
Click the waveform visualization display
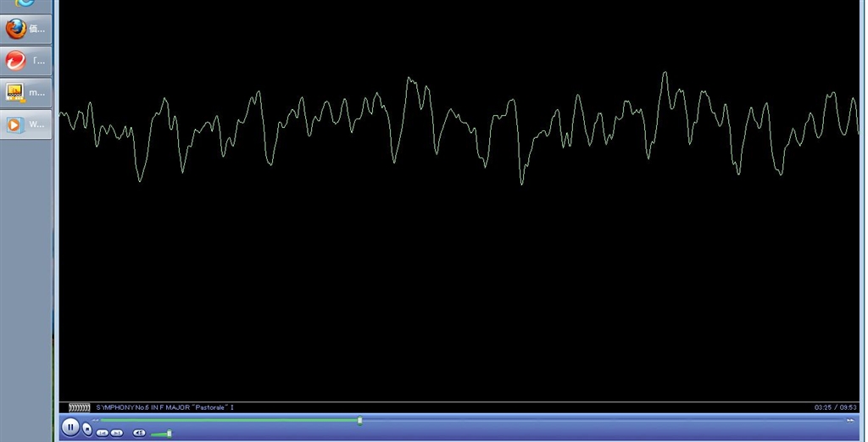pos(459,201)
